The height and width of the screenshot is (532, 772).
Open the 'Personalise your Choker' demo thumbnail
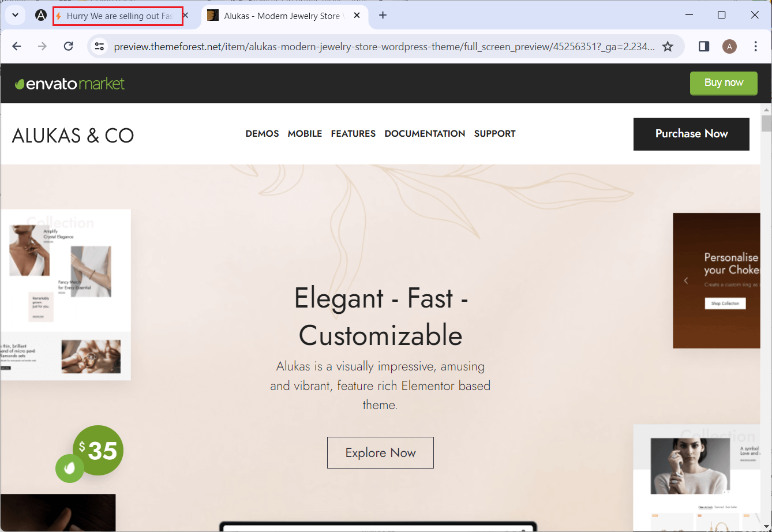717,281
